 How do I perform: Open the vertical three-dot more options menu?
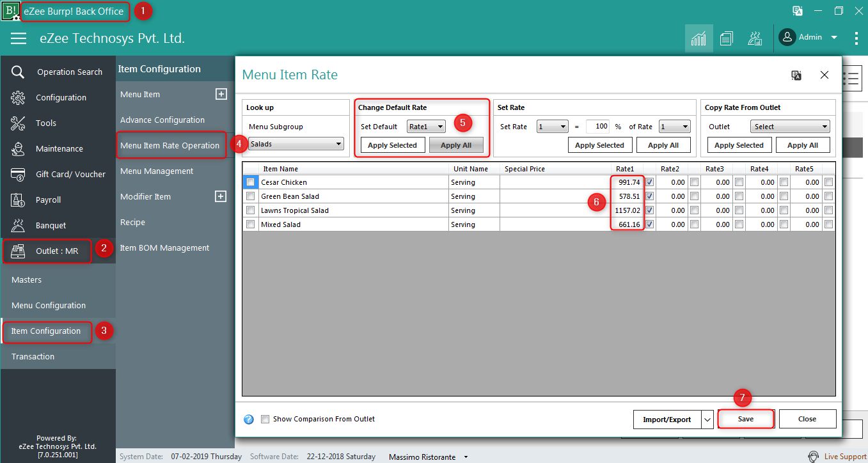[856, 38]
